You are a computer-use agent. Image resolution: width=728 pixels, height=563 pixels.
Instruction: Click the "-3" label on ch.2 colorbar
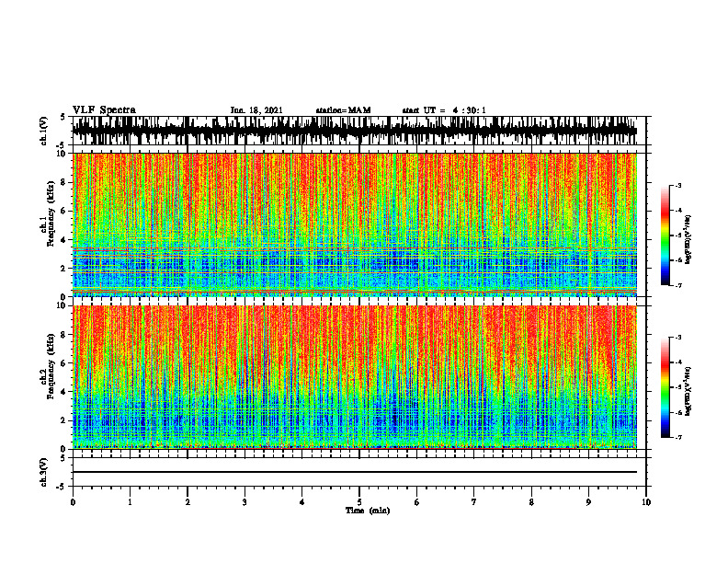click(x=678, y=338)
